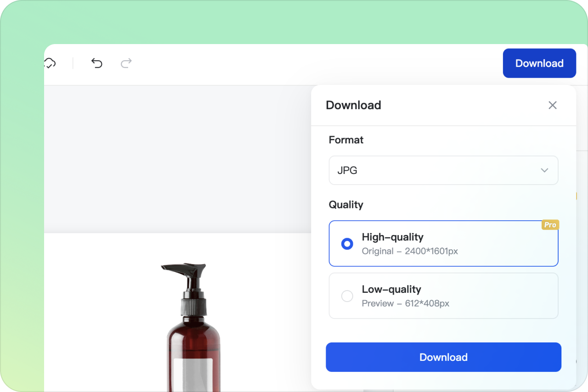Select the High-quality radio option
Viewport: 588px width, 392px height.
347,244
